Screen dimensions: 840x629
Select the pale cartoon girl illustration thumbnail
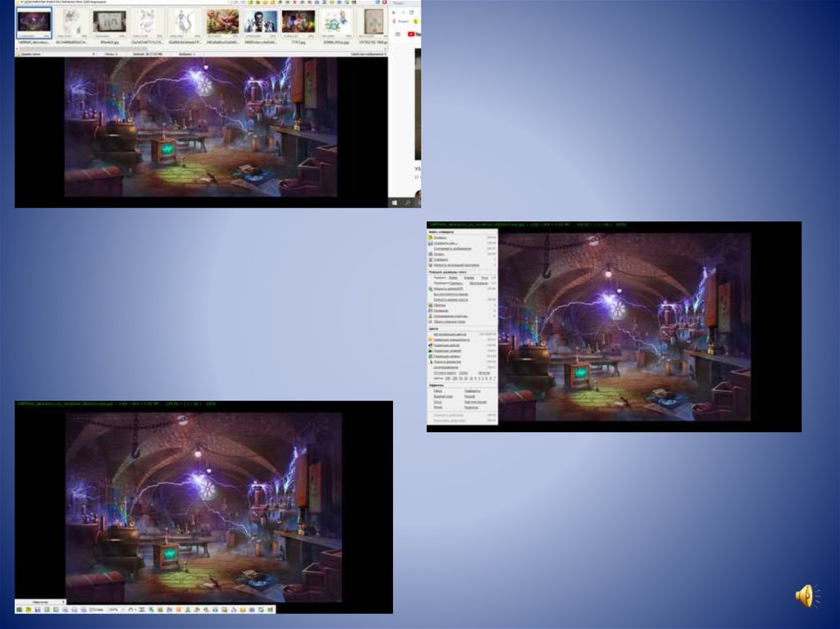pos(336,21)
